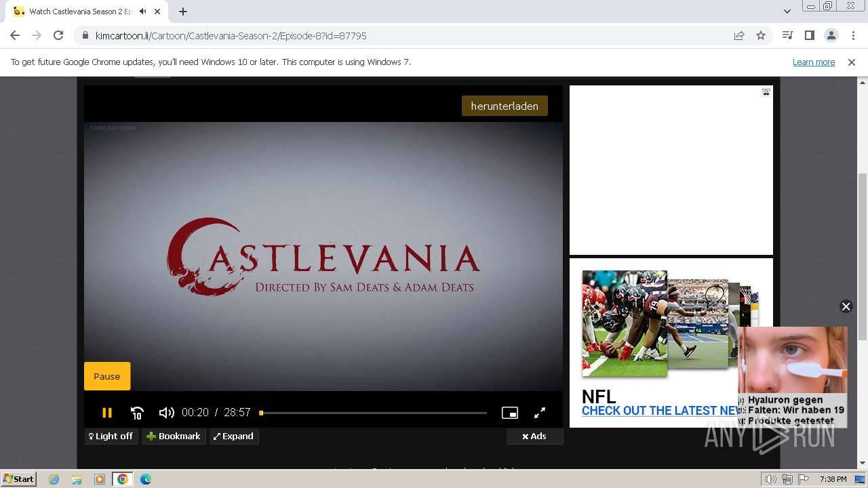868x488 pixels.
Task: Click the Castlevania video frame
Action: tap(323, 256)
